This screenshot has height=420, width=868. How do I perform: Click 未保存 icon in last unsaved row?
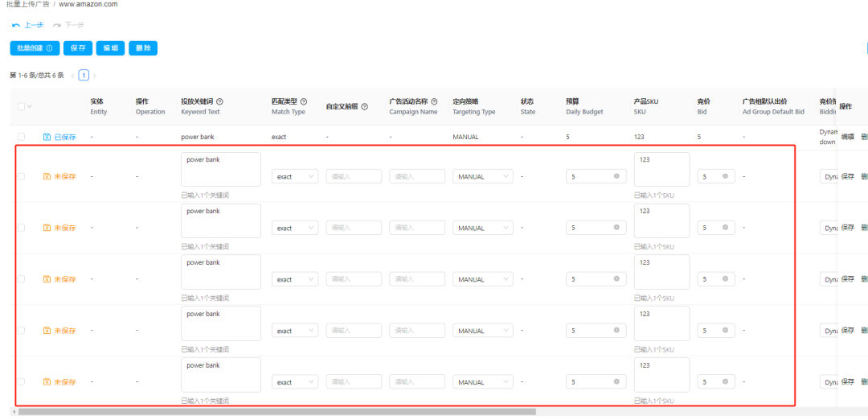[x=47, y=382]
